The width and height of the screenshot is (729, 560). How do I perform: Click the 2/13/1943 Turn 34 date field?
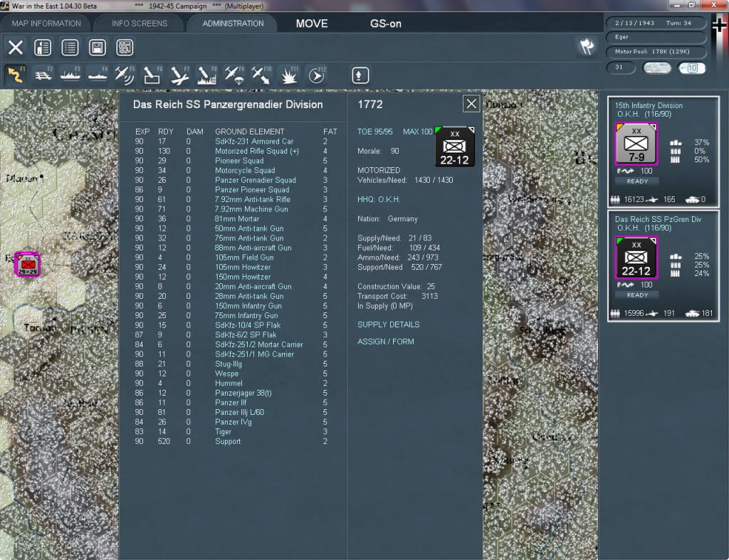656,23
